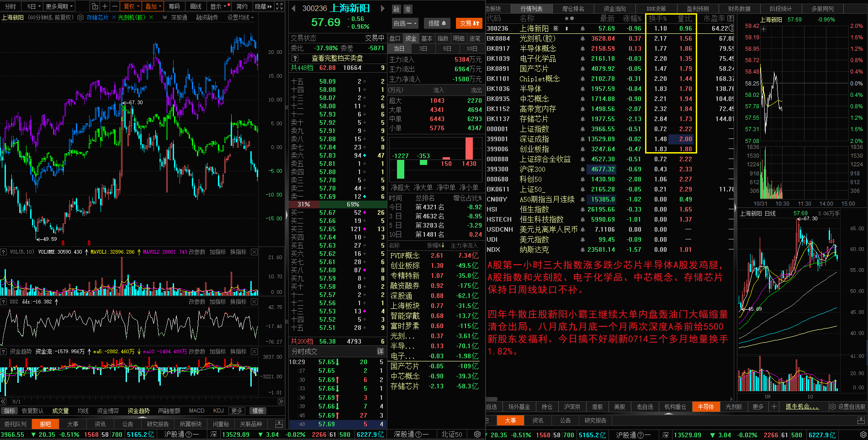Zoom out the chart with minus icon
Image resolution: width=868 pixels, height=440 pixels.
pos(115,6)
